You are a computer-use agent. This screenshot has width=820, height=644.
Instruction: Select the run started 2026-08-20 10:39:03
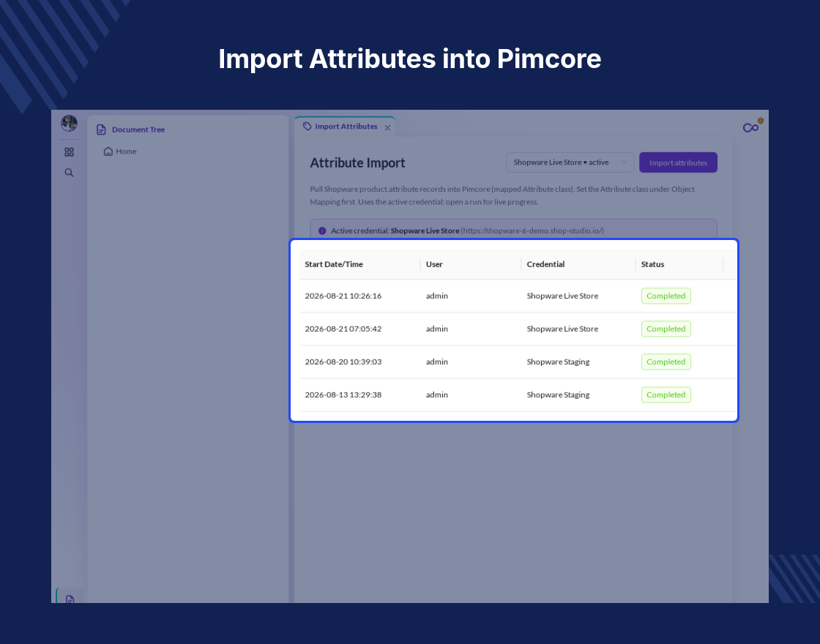(x=518, y=362)
